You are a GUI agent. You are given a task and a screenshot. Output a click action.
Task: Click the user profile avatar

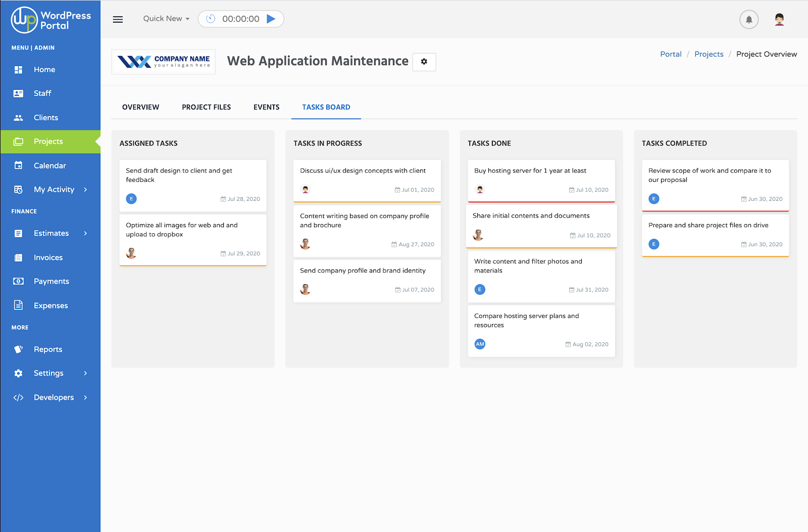coord(779,20)
